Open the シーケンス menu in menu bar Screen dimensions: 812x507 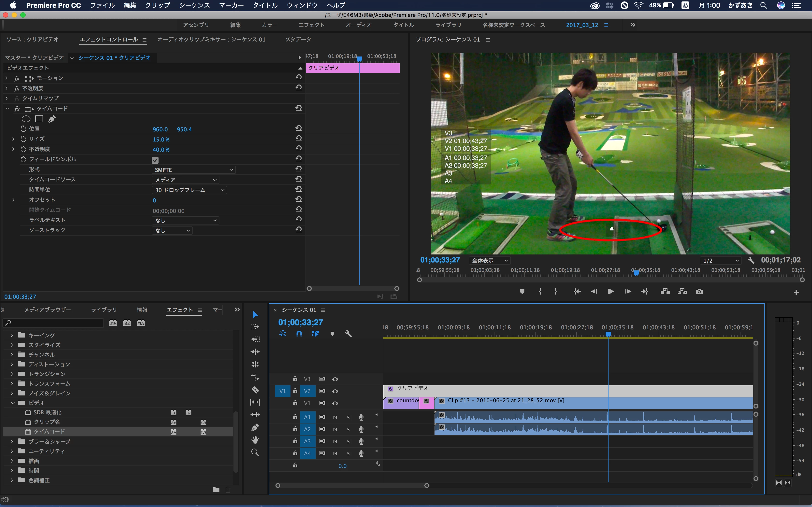tap(194, 5)
